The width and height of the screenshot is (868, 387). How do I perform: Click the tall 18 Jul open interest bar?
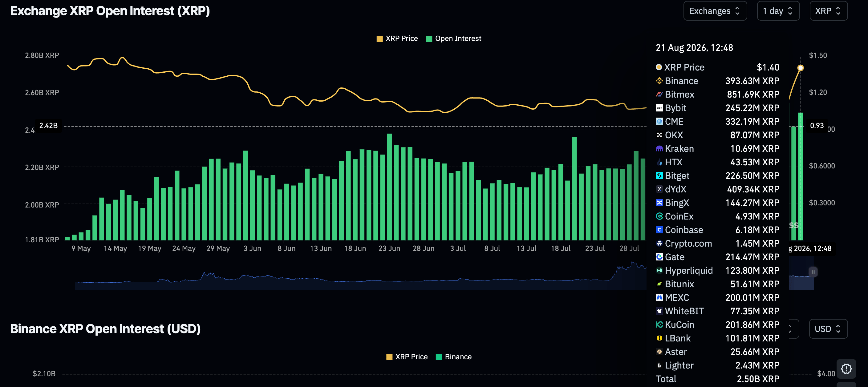(574, 188)
